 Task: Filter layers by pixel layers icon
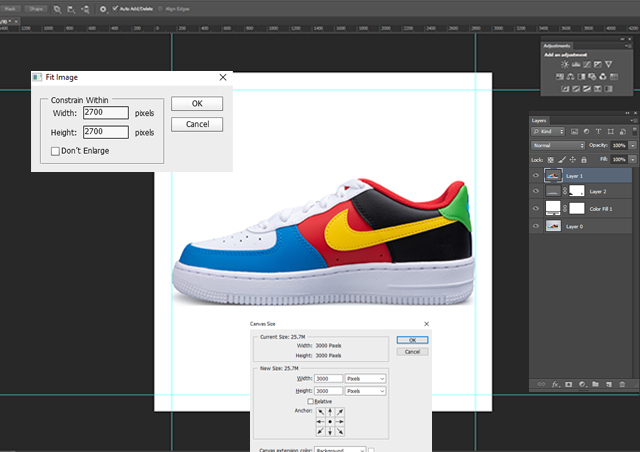(x=574, y=131)
